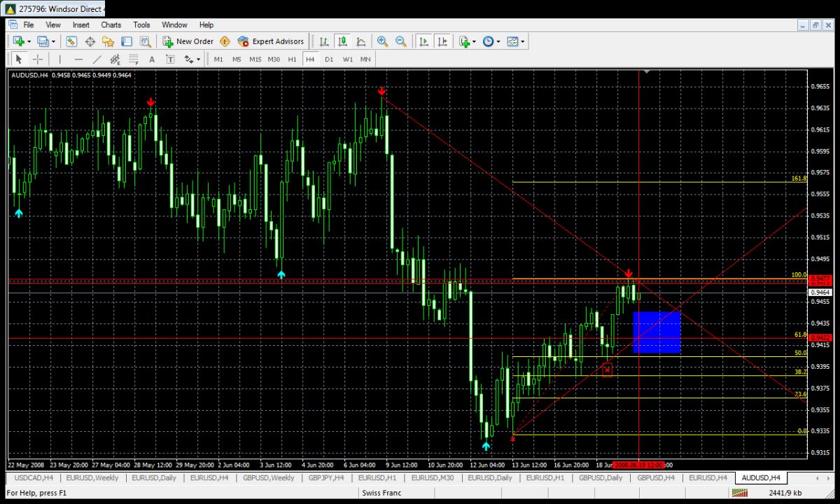Open the Market Watch window icon

(x=71, y=41)
